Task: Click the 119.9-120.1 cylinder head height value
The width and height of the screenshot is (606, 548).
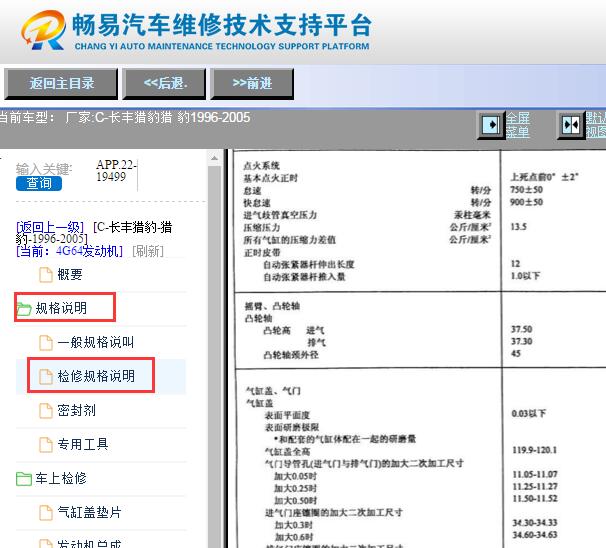Action: tap(535, 450)
